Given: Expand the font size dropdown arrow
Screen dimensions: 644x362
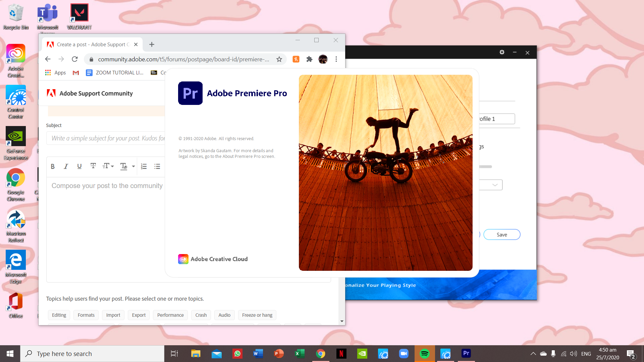Looking at the screenshot, I should point(112,166).
